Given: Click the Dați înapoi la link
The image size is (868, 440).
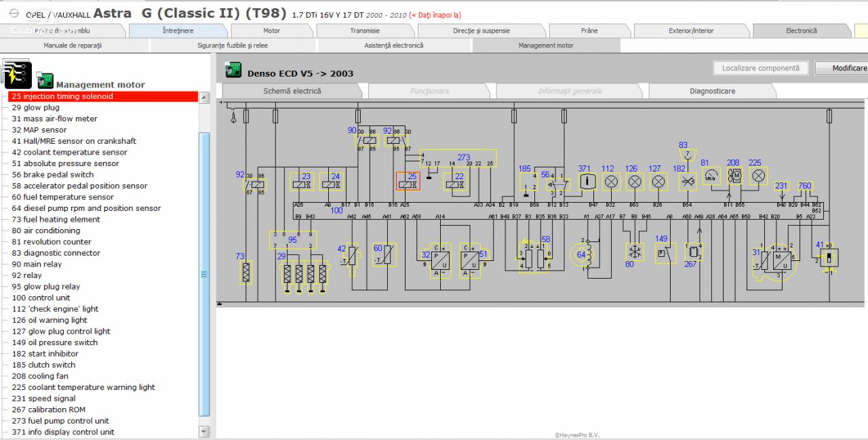Looking at the screenshot, I should tap(435, 15).
